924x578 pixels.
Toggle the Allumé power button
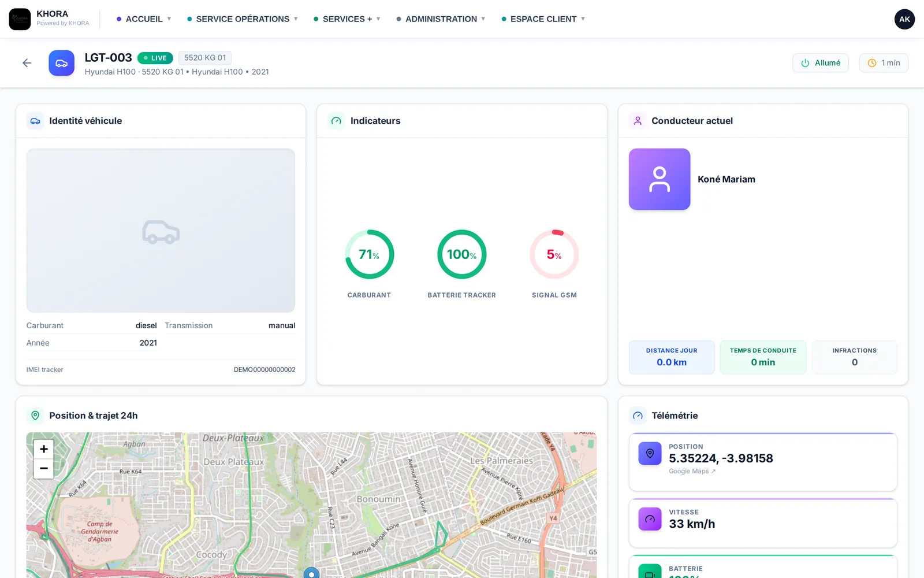coord(821,63)
